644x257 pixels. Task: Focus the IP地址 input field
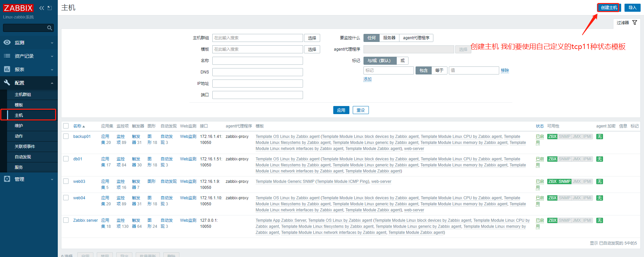coord(257,84)
